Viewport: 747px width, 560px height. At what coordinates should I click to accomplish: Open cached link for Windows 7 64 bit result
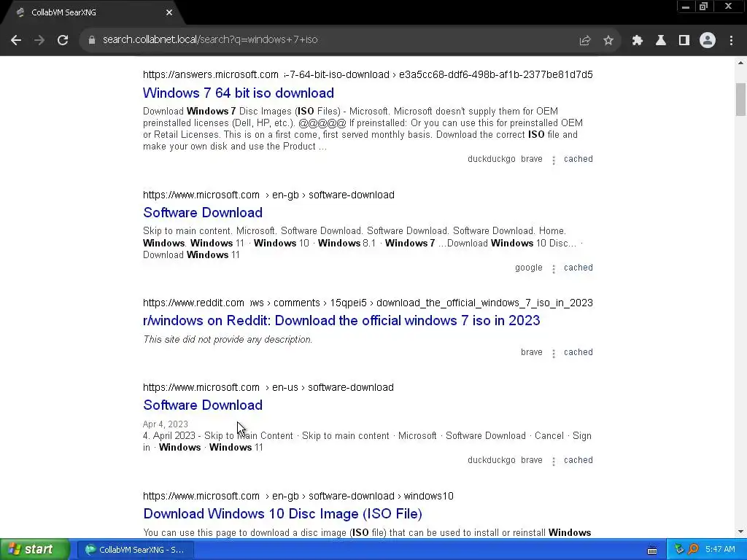click(578, 159)
